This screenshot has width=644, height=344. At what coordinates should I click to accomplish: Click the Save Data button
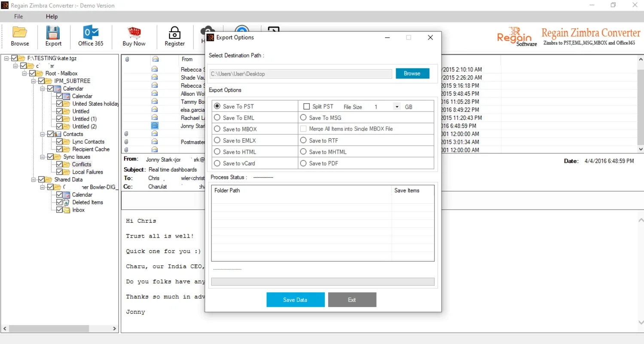tap(295, 300)
